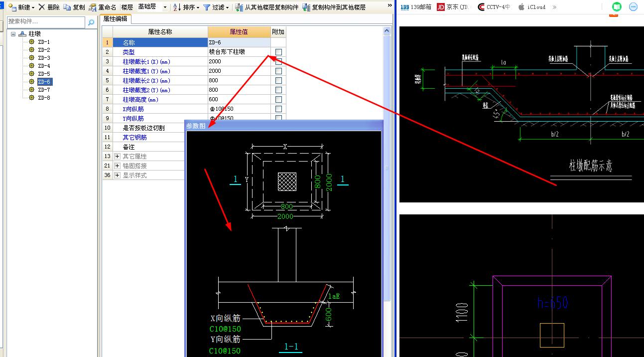Select ZD-3 in component tree

[44, 58]
